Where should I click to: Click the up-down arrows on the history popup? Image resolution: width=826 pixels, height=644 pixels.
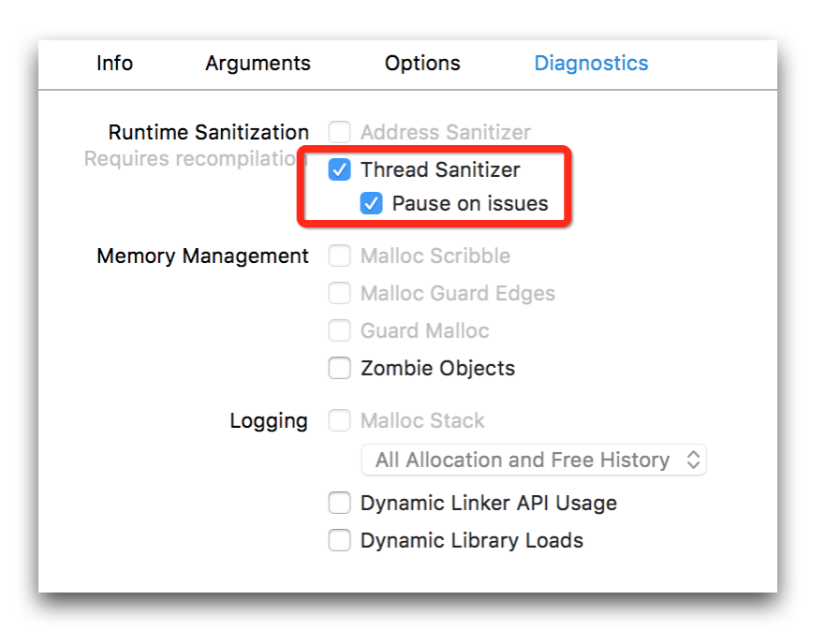tap(693, 461)
